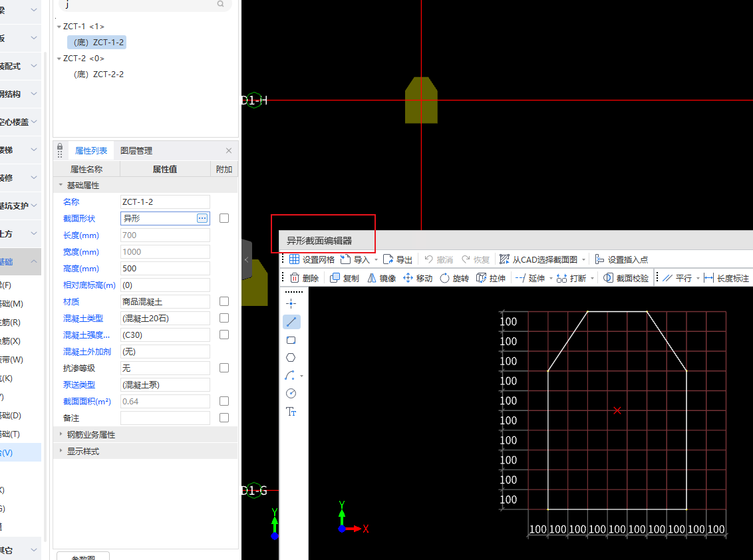Image resolution: width=753 pixels, height=560 pixels.
Task: Tick the 截面形状 附加 checkbox
Action: (224, 218)
